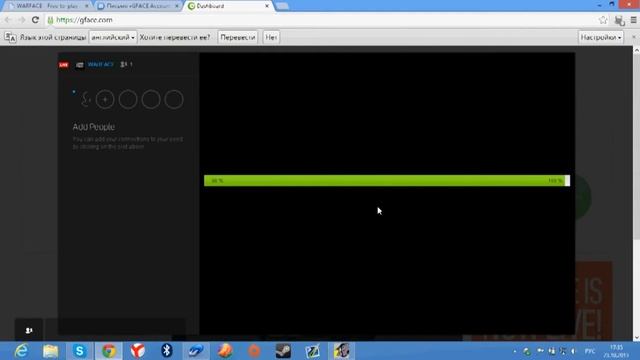Screen dimensions: 640x360
Task: Click the red LIVE badge
Action: [64, 65]
